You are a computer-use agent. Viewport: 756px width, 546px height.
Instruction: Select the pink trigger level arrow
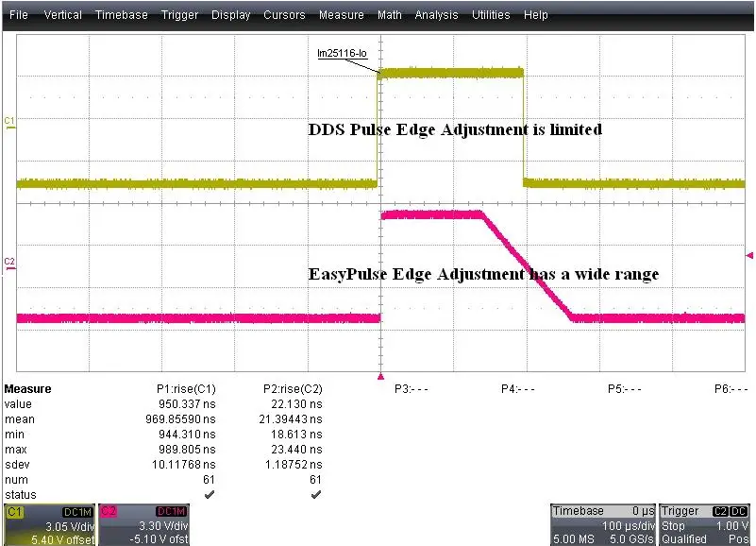pyautogui.click(x=749, y=255)
